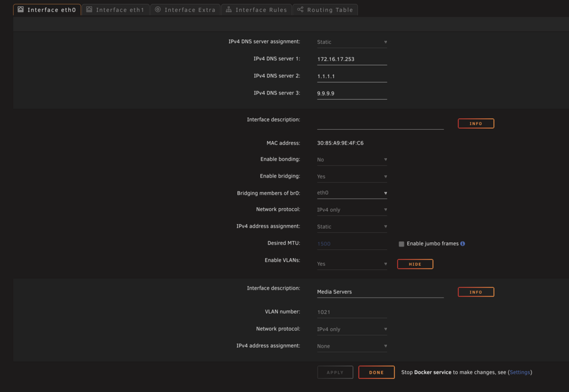Click the empty Interface description field
This screenshot has width=569, height=392.
click(380, 123)
